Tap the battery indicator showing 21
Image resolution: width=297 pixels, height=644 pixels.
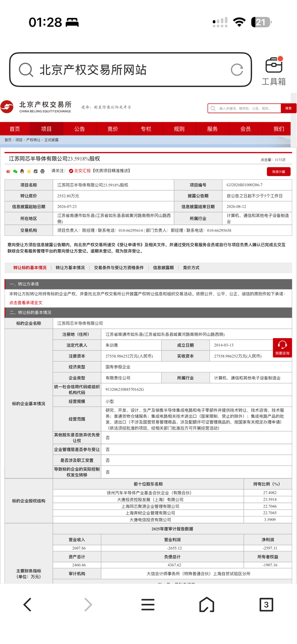pyautogui.click(x=261, y=22)
